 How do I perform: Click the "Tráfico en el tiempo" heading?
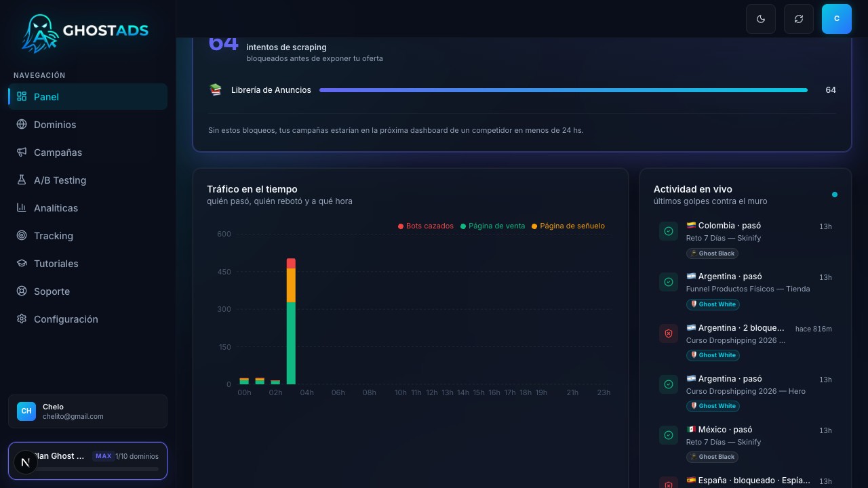click(x=252, y=189)
